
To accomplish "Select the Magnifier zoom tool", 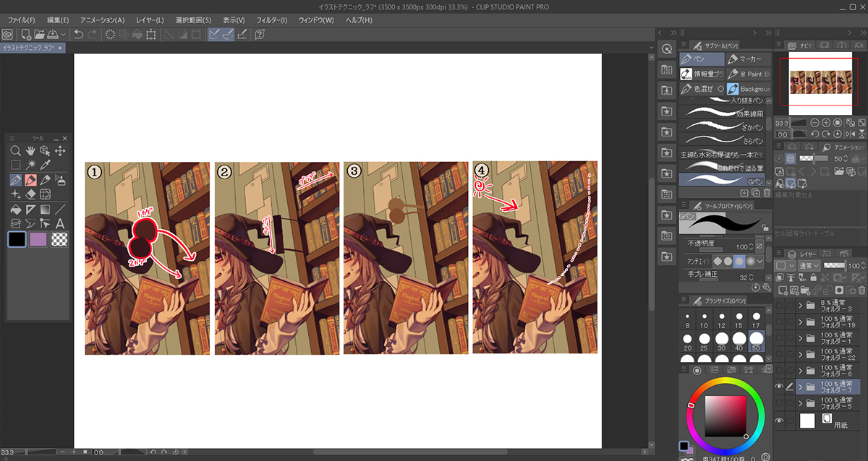I will coord(15,150).
